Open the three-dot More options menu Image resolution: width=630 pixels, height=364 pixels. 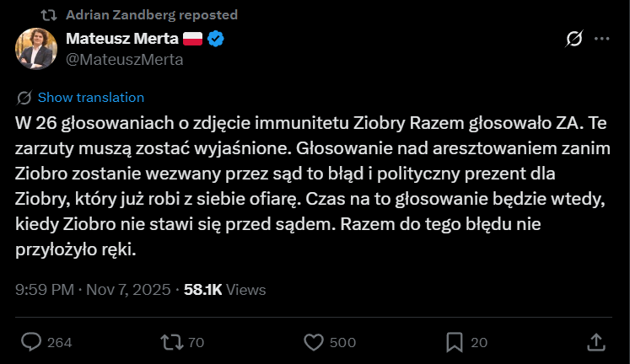coord(601,39)
